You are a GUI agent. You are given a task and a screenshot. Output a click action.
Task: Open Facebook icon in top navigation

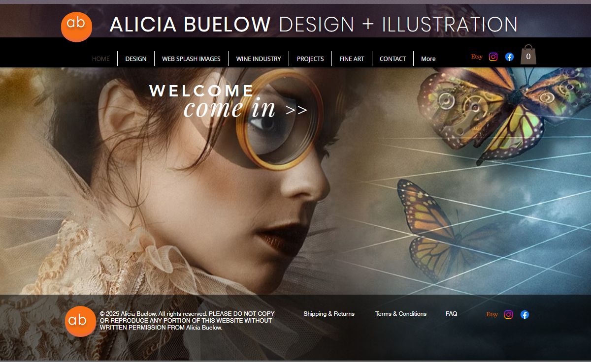[509, 57]
